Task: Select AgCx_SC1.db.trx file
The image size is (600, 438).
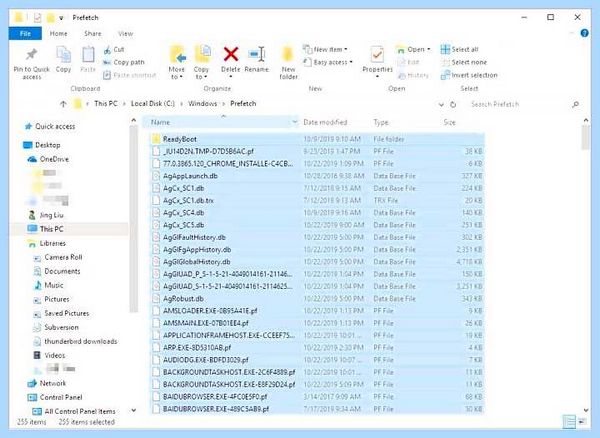Action: click(x=317, y=200)
